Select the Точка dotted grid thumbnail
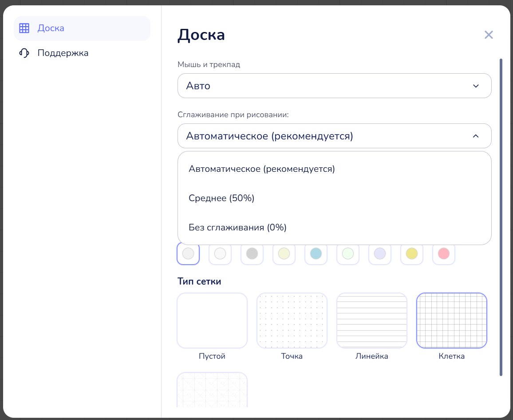513x420 pixels. pyautogui.click(x=292, y=321)
